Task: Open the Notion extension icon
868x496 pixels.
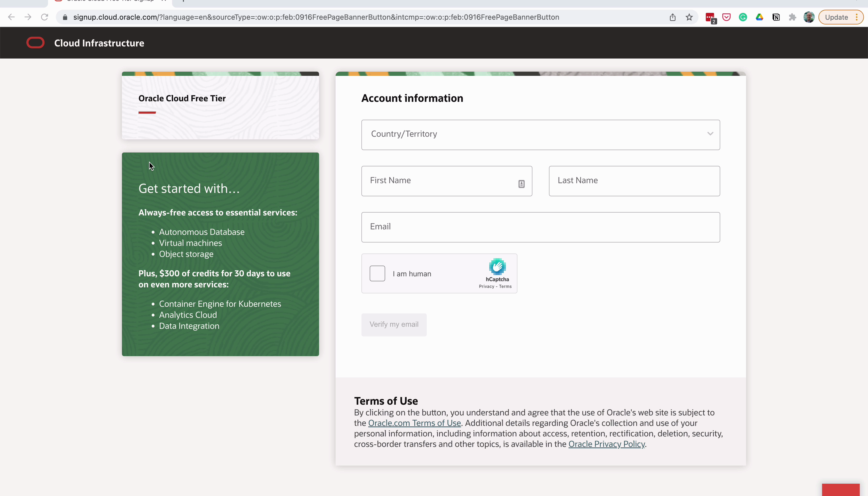Action: pos(776,17)
